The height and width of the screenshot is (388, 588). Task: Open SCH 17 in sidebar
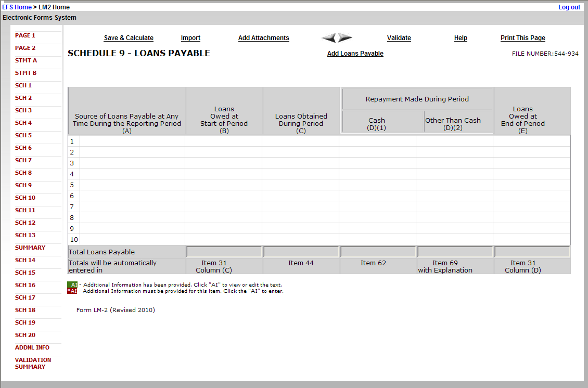tap(25, 298)
